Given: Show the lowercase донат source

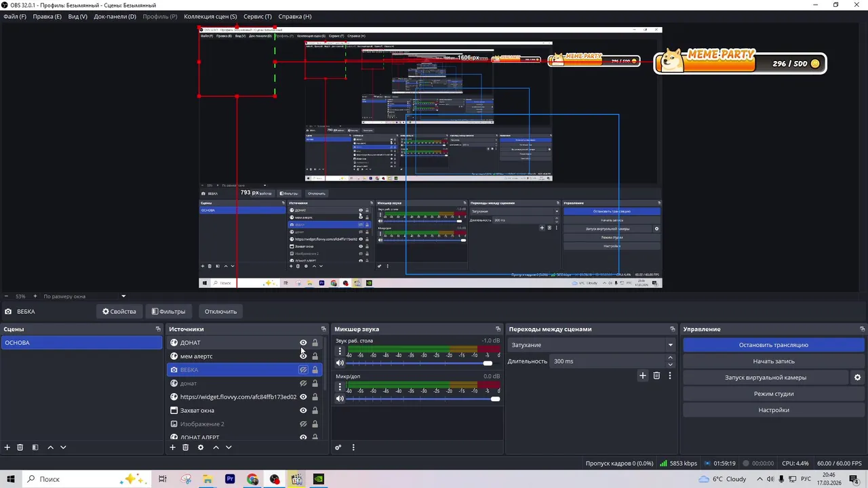Looking at the screenshot, I should (303, 383).
